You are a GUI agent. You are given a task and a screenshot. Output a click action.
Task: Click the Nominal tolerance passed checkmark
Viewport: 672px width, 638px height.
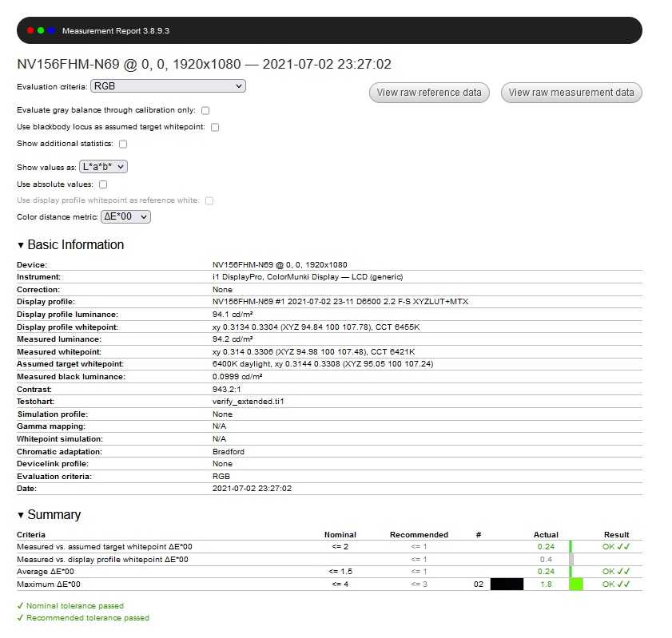(20, 606)
